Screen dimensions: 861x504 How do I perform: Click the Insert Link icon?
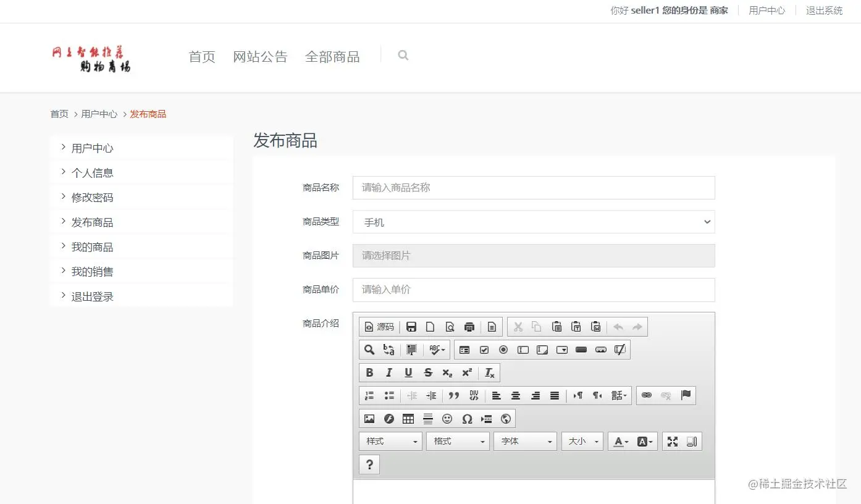click(647, 395)
